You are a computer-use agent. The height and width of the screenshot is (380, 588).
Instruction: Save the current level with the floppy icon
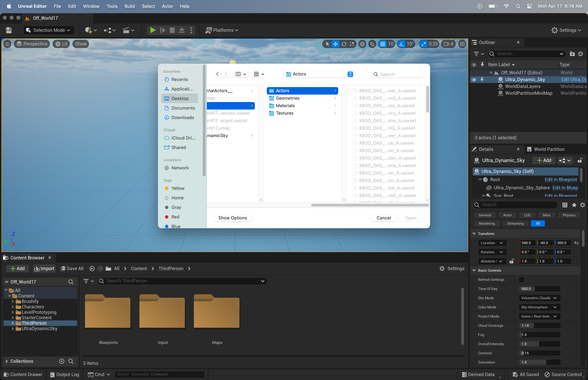[x=9, y=30]
